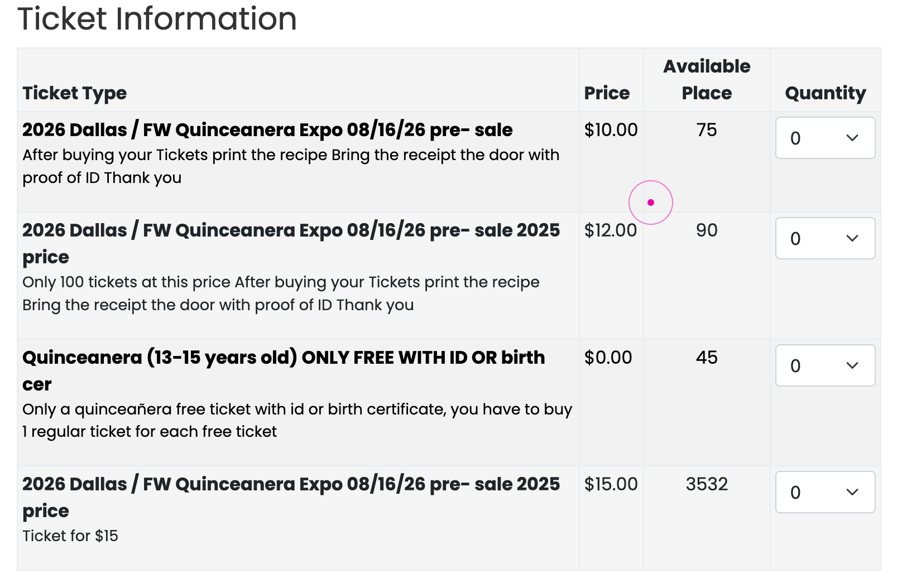Image resolution: width=902 pixels, height=588 pixels.
Task: Select the 2026 Dallas / FW Quinceanera Expo pre-sale title
Action: pyautogui.click(x=267, y=129)
